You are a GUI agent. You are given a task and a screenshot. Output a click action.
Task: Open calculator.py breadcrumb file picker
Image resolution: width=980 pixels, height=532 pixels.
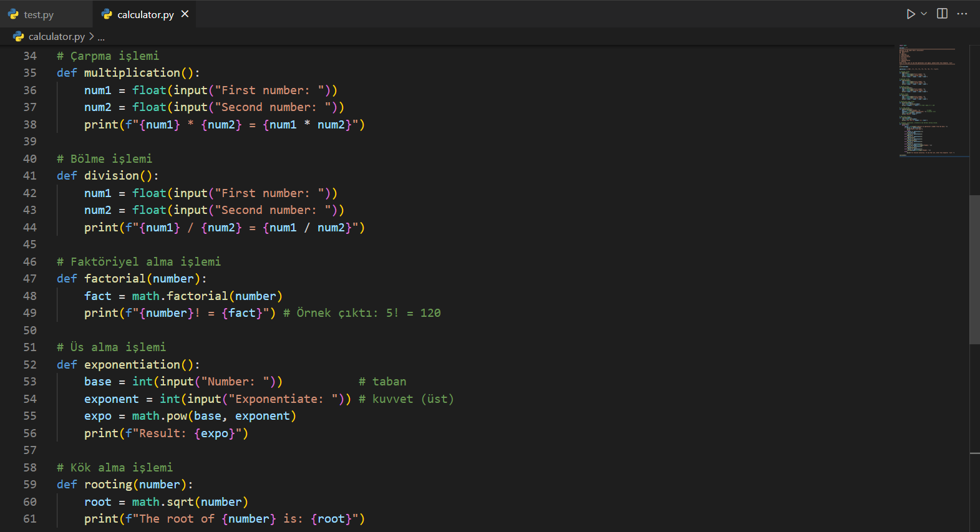(56, 37)
